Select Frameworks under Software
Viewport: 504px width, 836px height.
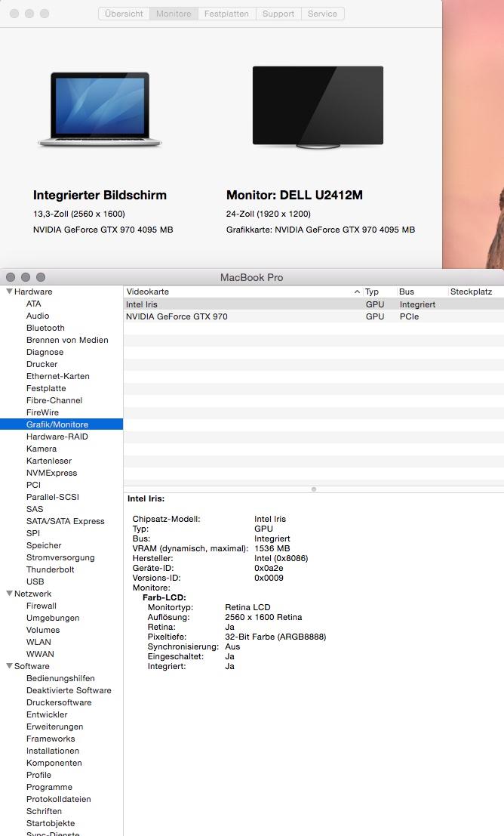pyautogui.click(x=51, y=739)
